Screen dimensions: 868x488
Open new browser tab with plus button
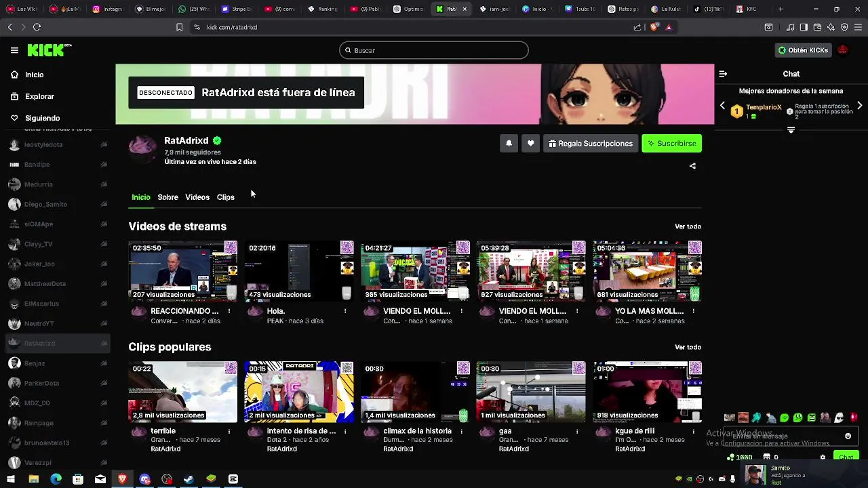(781, 9)
